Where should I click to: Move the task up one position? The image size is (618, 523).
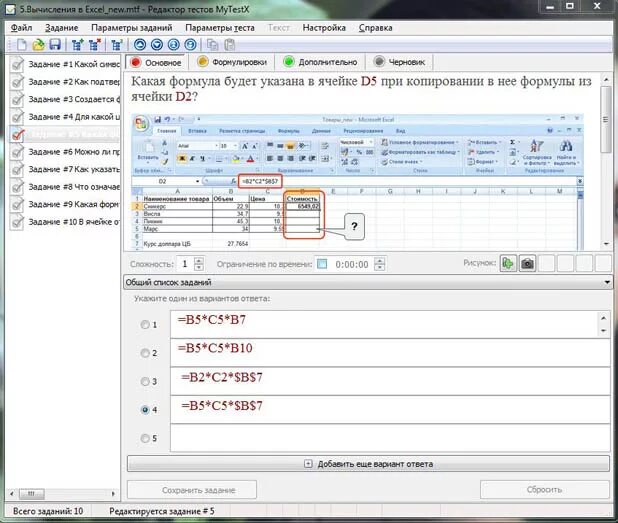coord(140,45)
